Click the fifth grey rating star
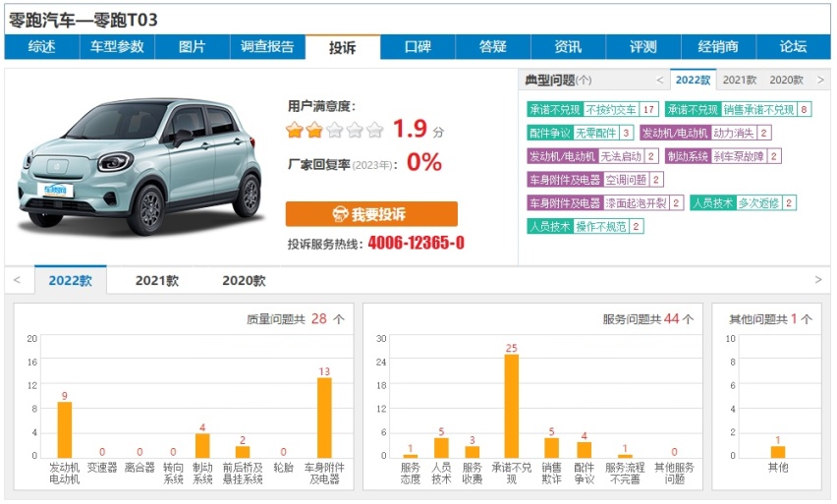Screen dimensions: 837x504 click(x=375, y=130)
